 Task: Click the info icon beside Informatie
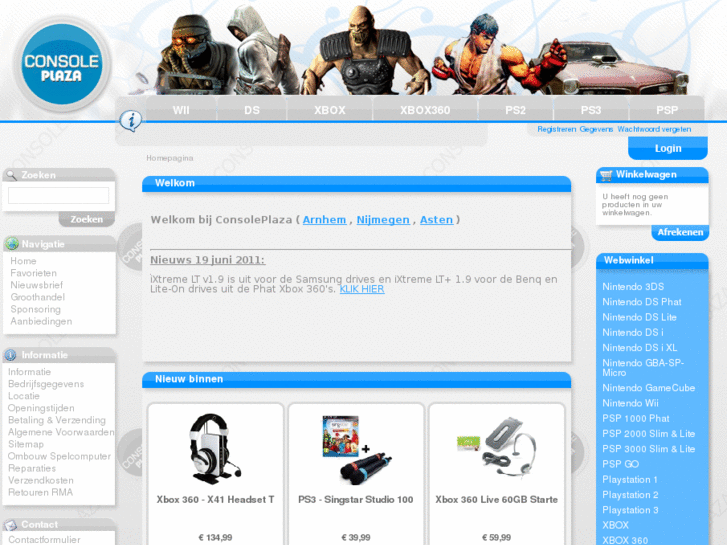(11, 355)
